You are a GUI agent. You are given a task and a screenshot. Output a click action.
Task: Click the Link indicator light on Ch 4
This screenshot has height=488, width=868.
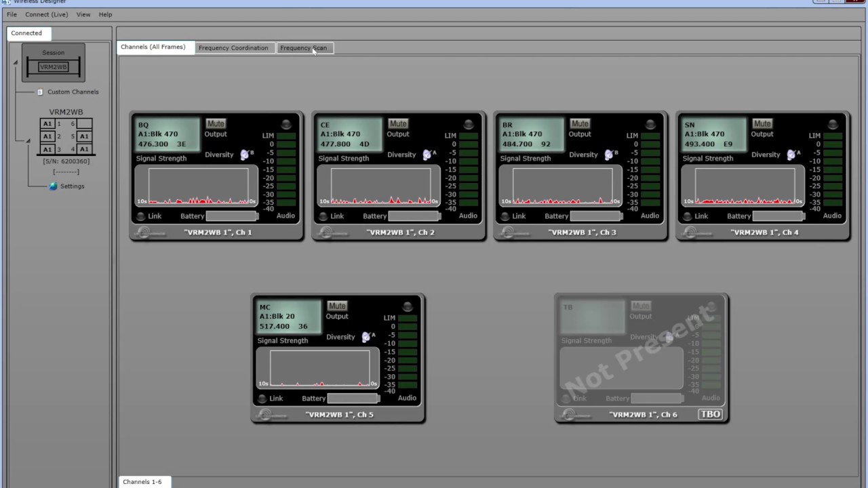(687, 216)
